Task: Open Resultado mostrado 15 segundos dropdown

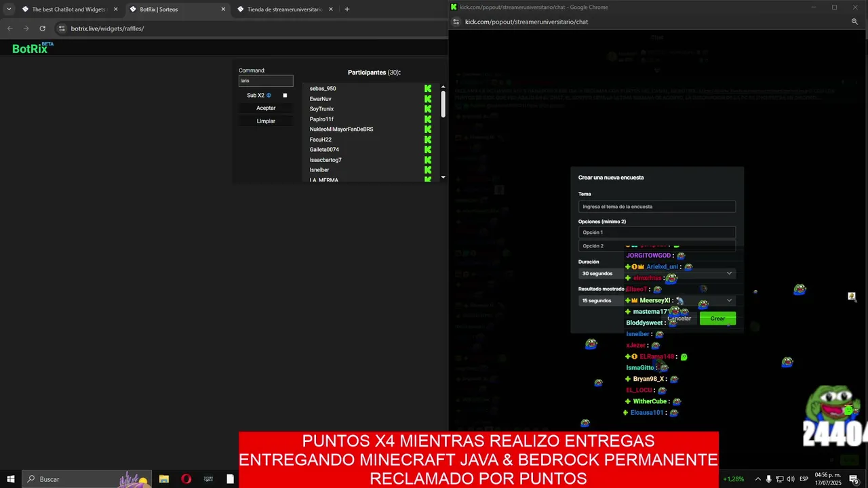Action: 657,300
